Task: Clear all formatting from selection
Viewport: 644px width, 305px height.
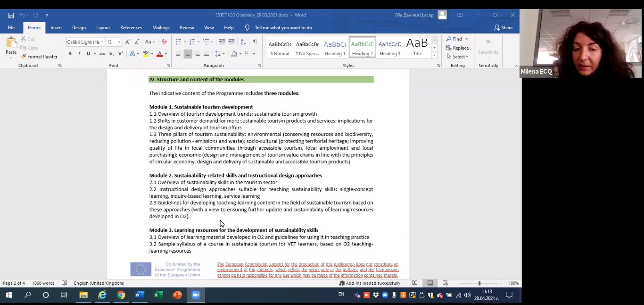Action: pyautogui.click(x=164, y=42)
